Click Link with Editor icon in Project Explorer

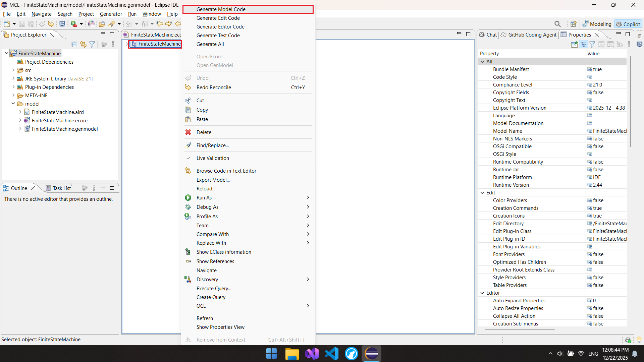point(83,44)
